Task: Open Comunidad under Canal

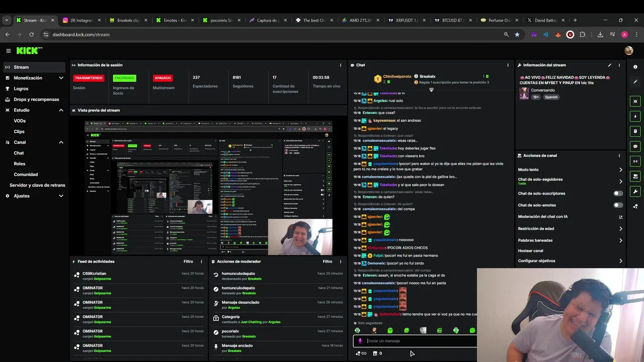Action: pyautogui.click(x=26, y=174)
